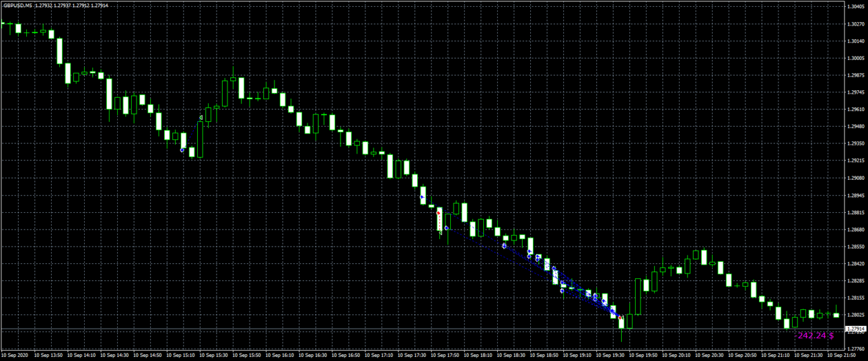Click the 1.28285 price axis label
This screenshot has width=868, height=361.
click(x=855, y=281)
